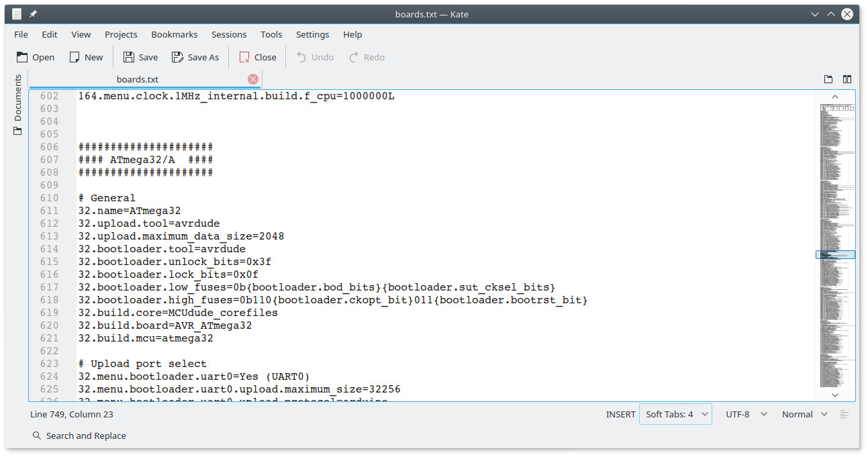Open the Documents side panel
868x457 pixels.
17,105
